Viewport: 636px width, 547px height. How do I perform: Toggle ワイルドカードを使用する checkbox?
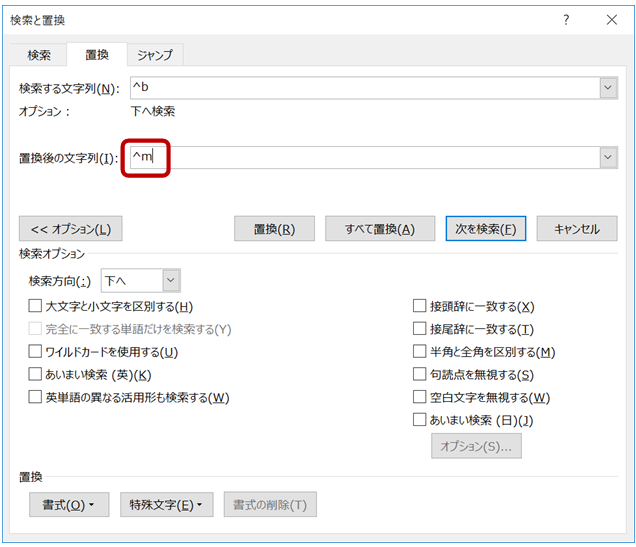coord(36,352)
